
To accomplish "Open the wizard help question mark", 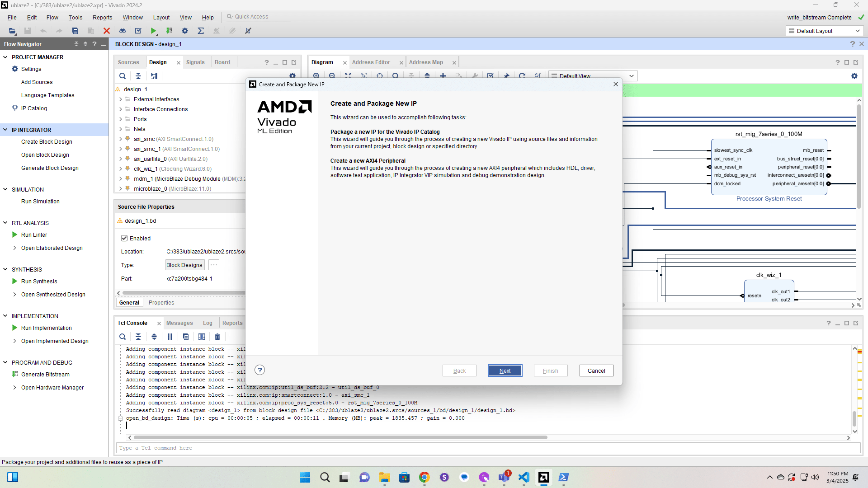I will [x=259, y=370].
